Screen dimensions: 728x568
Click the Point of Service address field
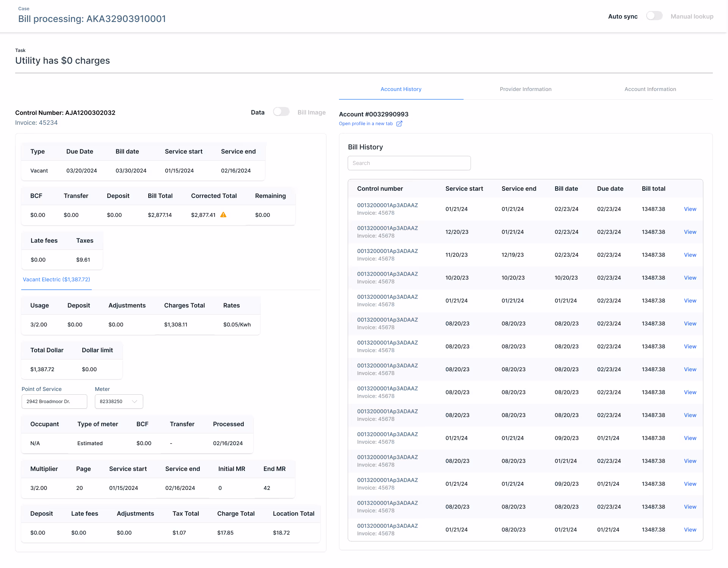click(x=54, y=402)
